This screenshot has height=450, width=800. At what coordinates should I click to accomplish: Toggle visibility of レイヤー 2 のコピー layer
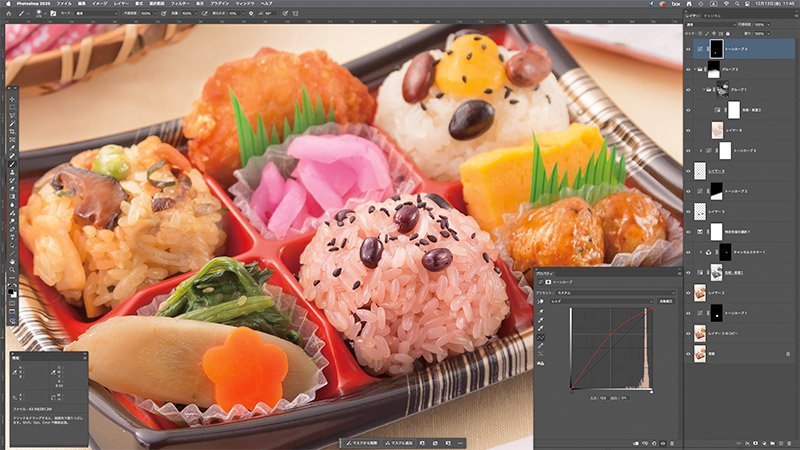pos(690,333)
